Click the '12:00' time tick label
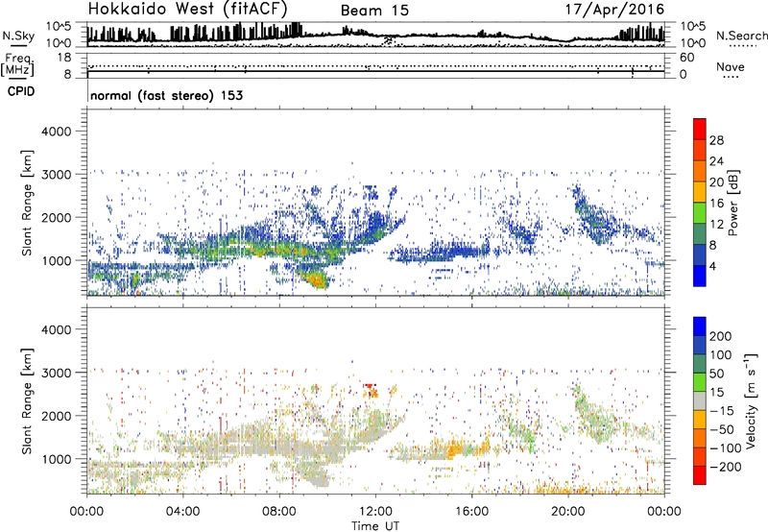The width and height of the screenshot is (768, 532). point(375,512)
